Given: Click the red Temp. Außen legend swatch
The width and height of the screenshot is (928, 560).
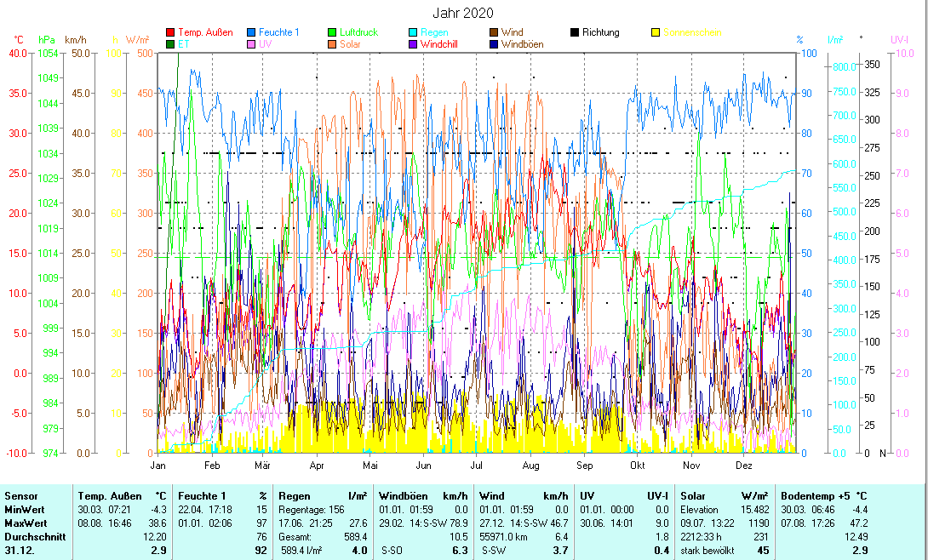Looking at the screenshot, I should click(170, 32).
